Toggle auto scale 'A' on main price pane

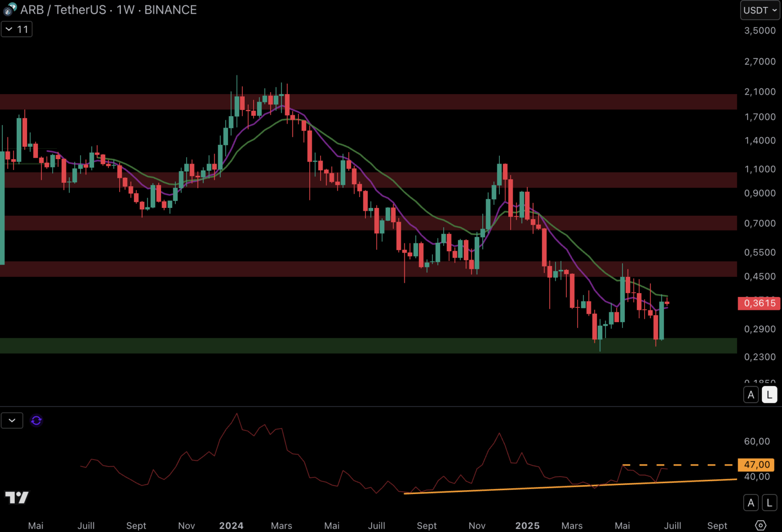750,395
